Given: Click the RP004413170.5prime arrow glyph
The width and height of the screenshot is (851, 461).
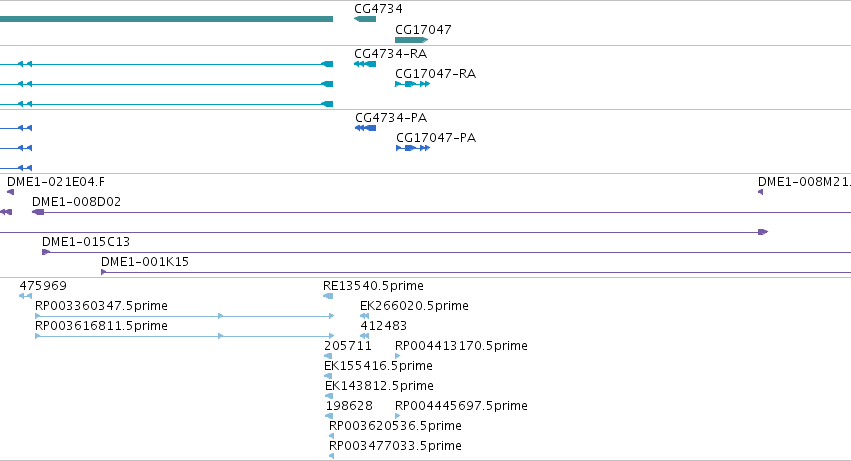Looking at the screenshot, I should pos(398,356).
